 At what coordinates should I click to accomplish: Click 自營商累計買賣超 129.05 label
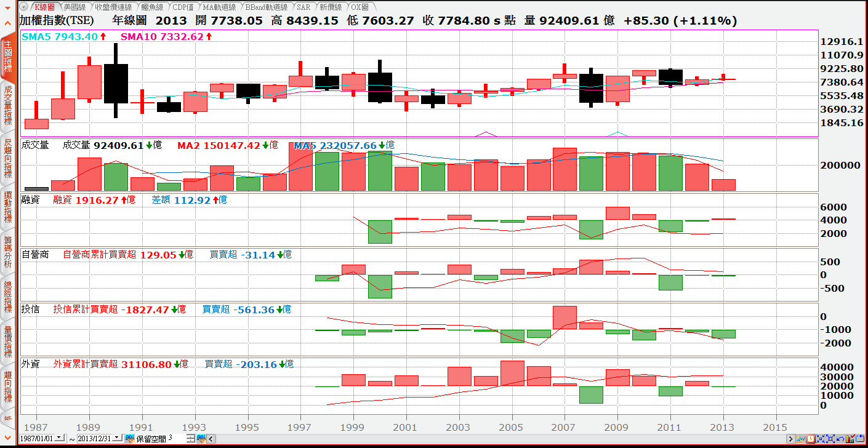click(x=120, y=254)
